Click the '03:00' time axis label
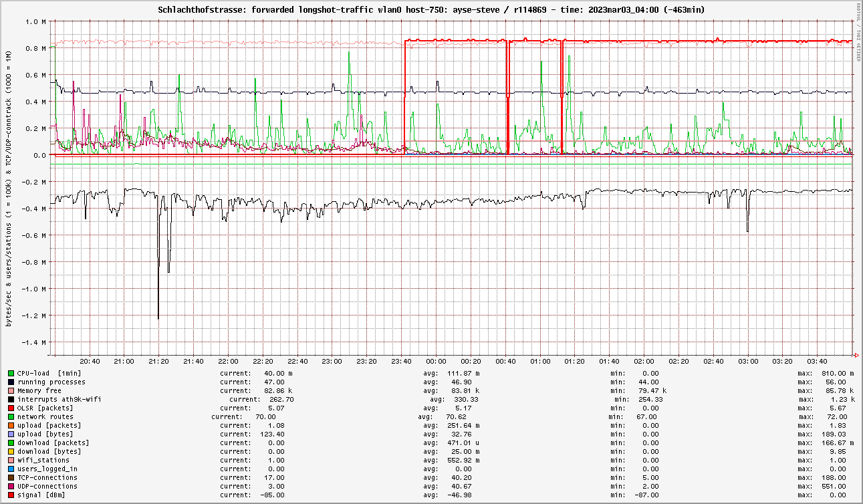Screen dimensions: 863x504 coord(749,361)
